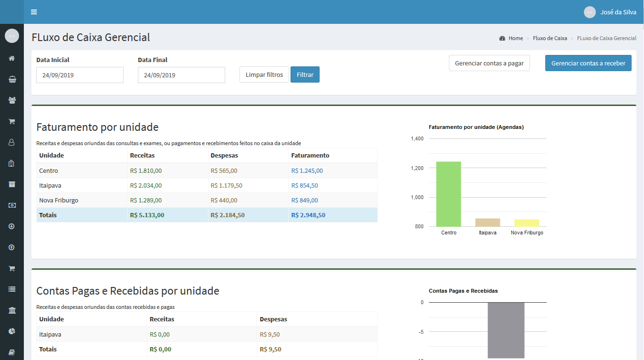Open the book icon at sidebar bottom
The image size is (644, 360).
click(x=12, y=352)
